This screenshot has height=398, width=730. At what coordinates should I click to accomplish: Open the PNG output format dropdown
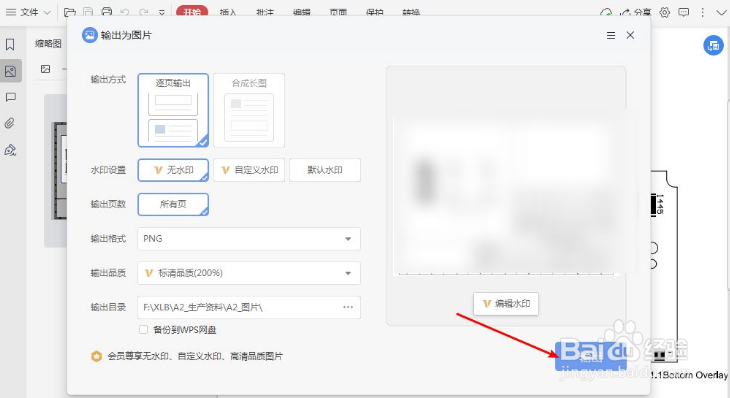(249, 239)
